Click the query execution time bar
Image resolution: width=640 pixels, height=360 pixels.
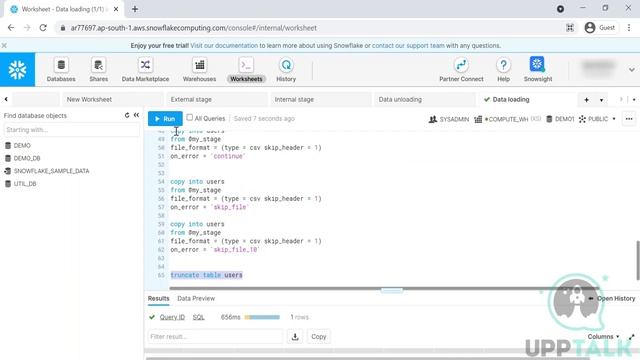click(x=262, y=317)
